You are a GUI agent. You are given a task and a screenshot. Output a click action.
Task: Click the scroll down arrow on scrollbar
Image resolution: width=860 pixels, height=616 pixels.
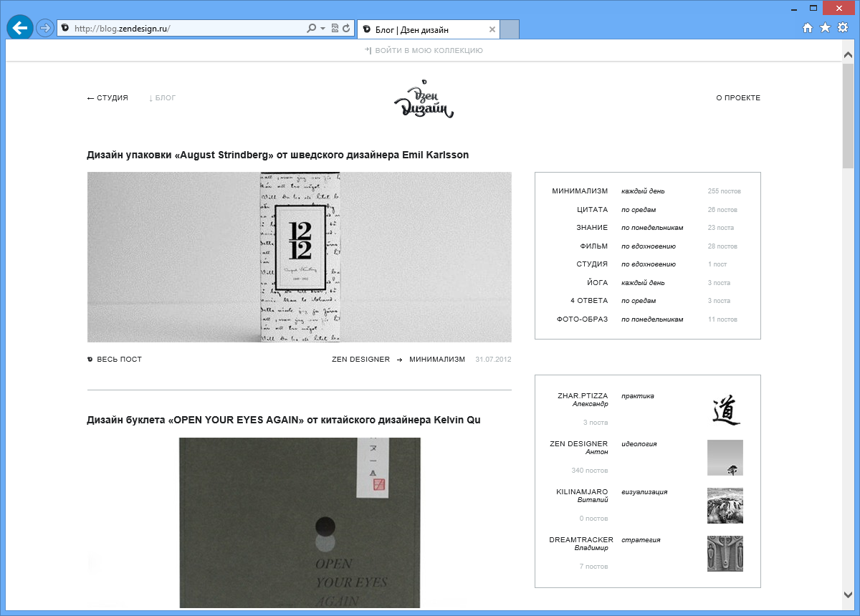[x=849, y=594]
